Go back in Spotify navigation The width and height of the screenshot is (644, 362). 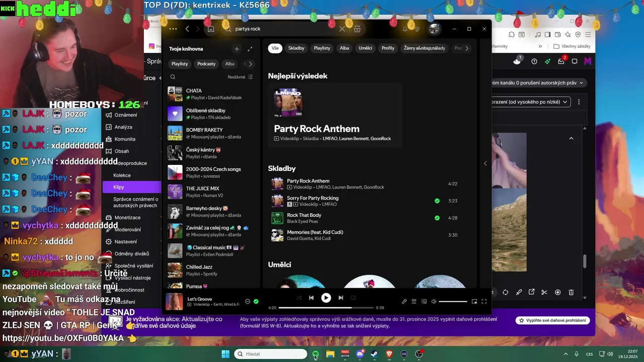[187, 29]
